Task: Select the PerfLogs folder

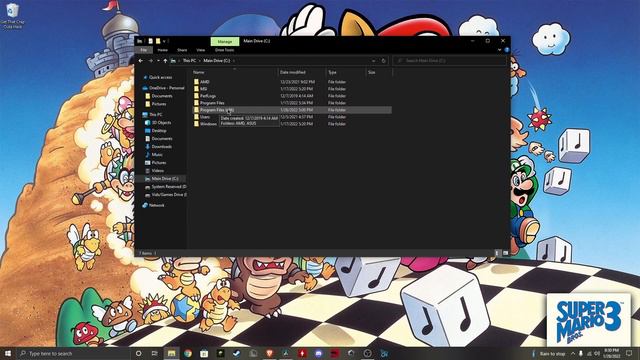Action: point(208,96)
